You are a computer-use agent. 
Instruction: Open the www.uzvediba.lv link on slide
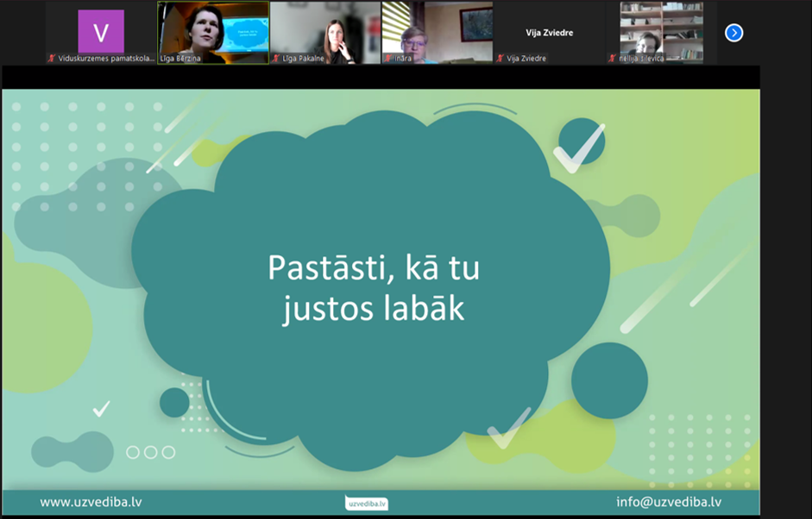91,502
